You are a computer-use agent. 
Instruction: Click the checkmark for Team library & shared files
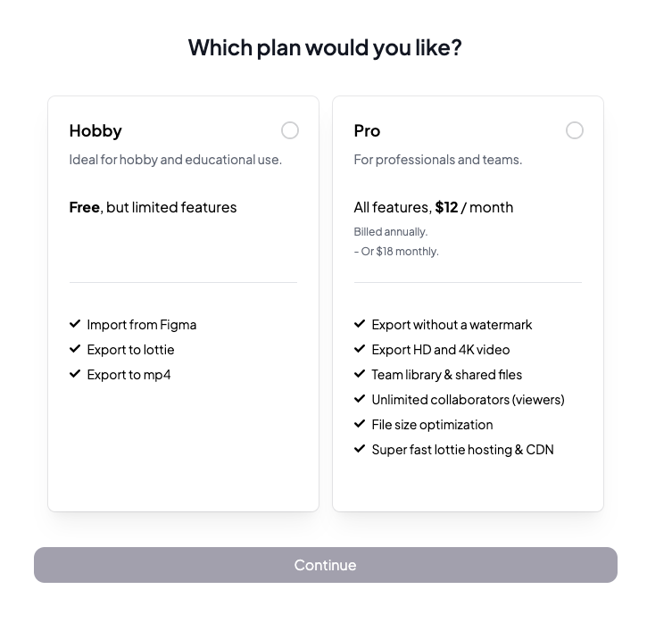click(x=360, y=374)
